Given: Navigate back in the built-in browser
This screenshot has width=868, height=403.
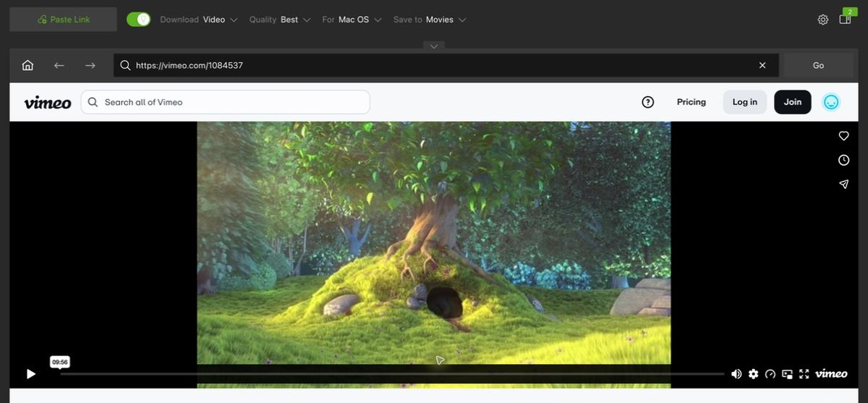Looking at the screenshot, I should click(x=59, y=65).
